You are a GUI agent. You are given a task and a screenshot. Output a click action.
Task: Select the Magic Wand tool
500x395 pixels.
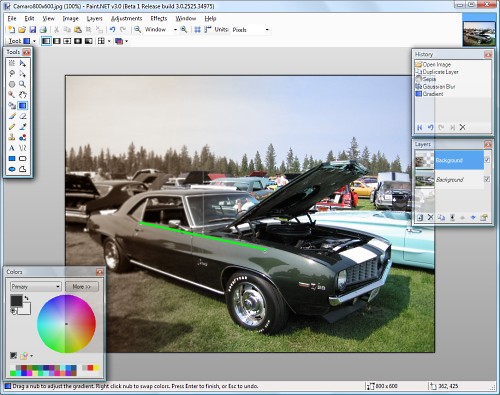(x=12, y=95)
